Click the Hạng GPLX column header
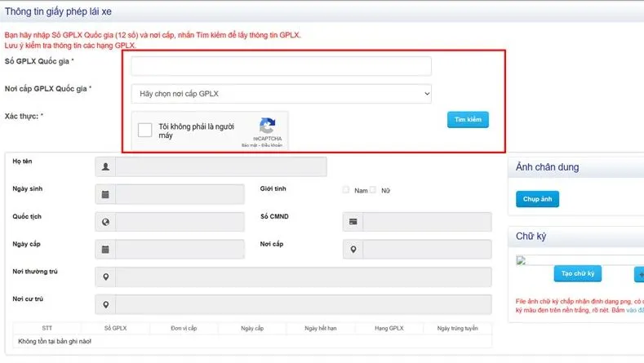Viewport: 644px width, 363px height. [389, 328]
